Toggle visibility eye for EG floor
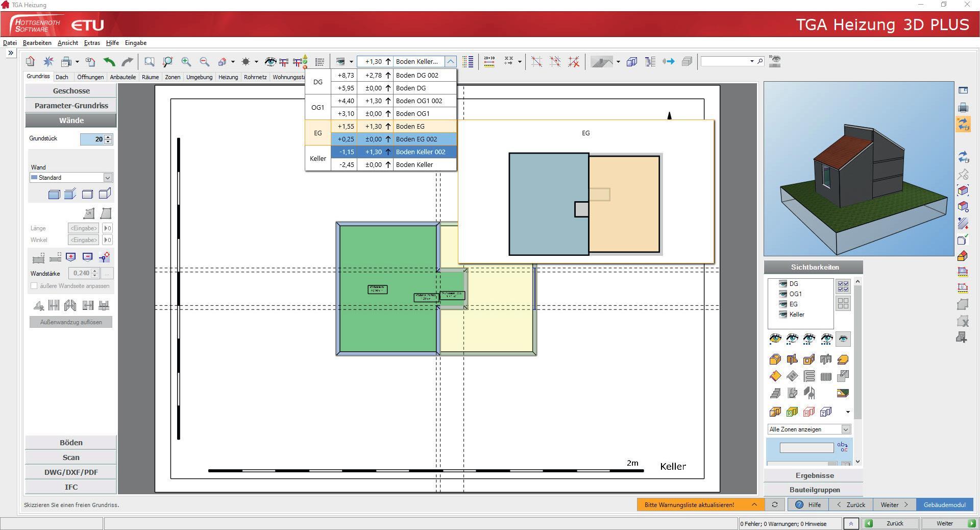 point(782,304)
